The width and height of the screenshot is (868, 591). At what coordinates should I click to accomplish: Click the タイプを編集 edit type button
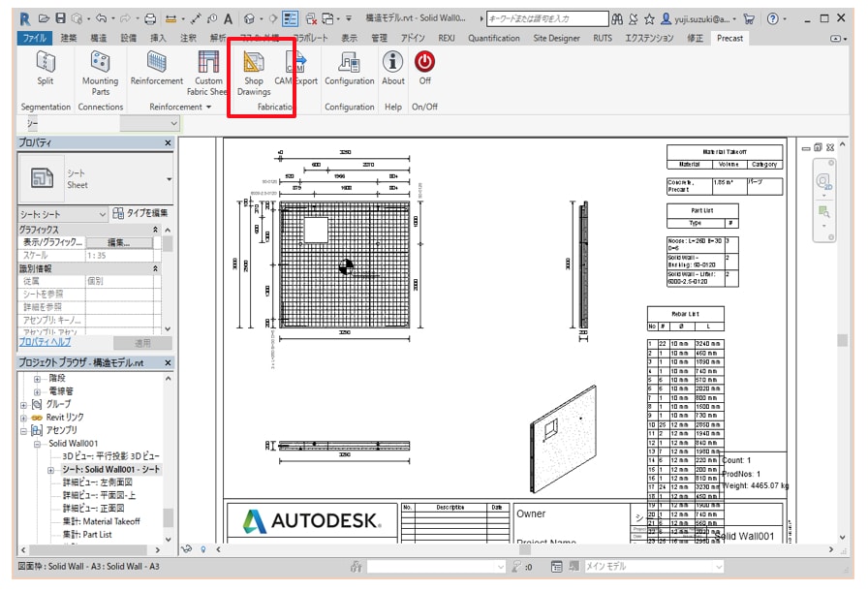point(140,213)
